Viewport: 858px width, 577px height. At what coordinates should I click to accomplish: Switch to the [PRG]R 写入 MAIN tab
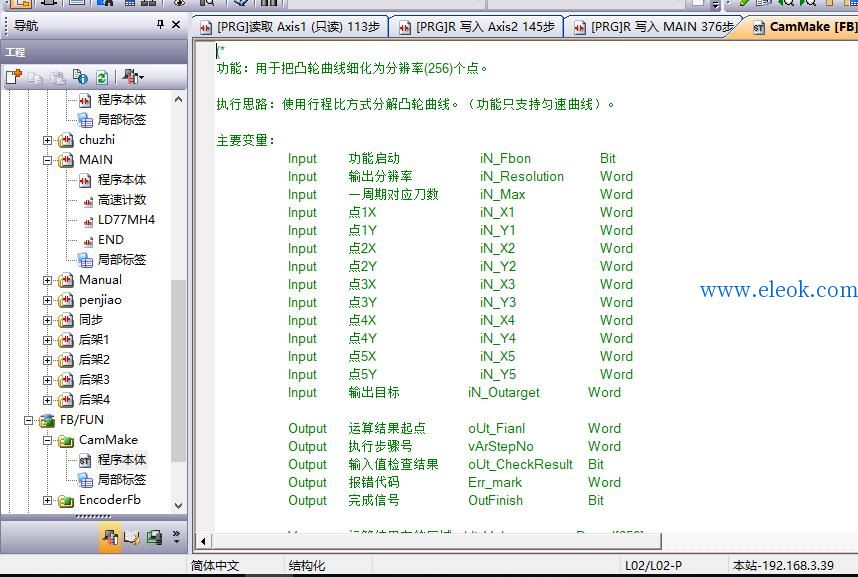654,27
